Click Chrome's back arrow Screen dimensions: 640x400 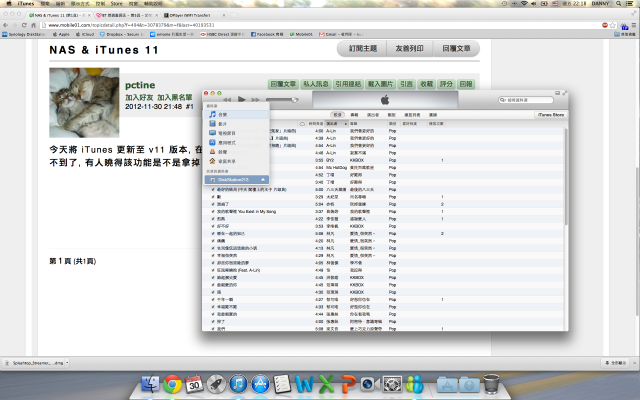[x=5, y=25]
